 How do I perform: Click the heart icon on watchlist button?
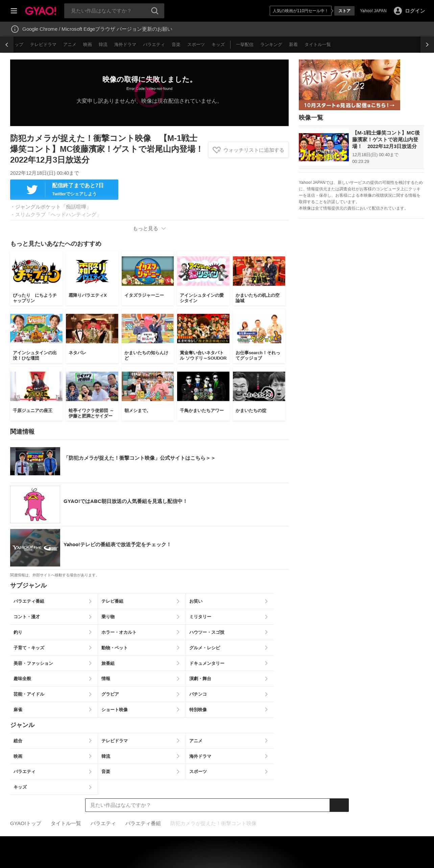(217, 150)
